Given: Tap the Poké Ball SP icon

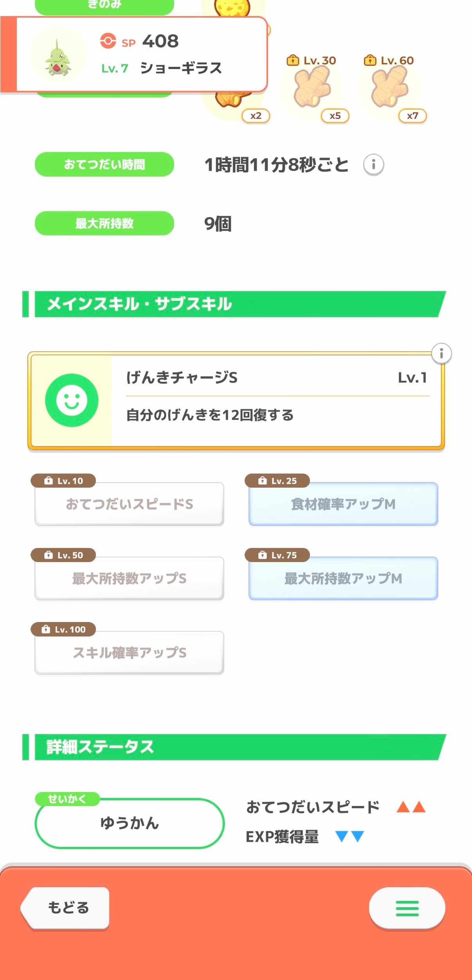Looking at the screenshot, I should coord(108,41).
